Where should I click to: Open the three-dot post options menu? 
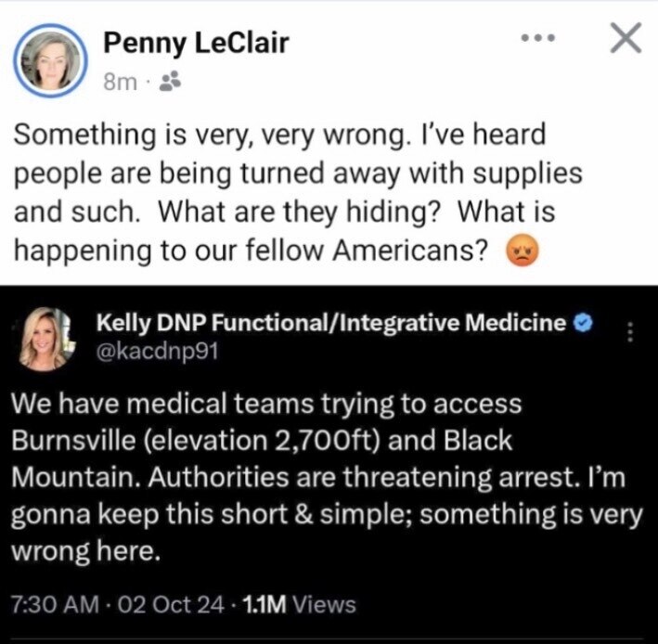[538, 40]
